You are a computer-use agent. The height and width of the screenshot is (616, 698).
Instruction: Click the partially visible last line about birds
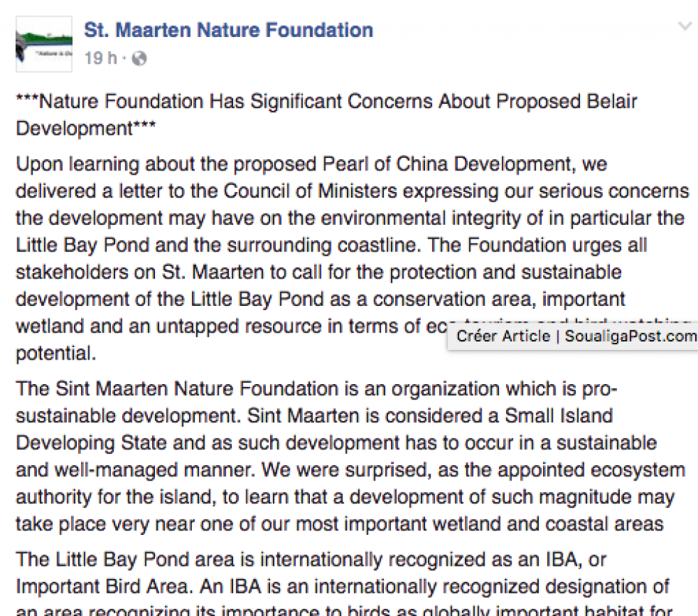(343, 610)
